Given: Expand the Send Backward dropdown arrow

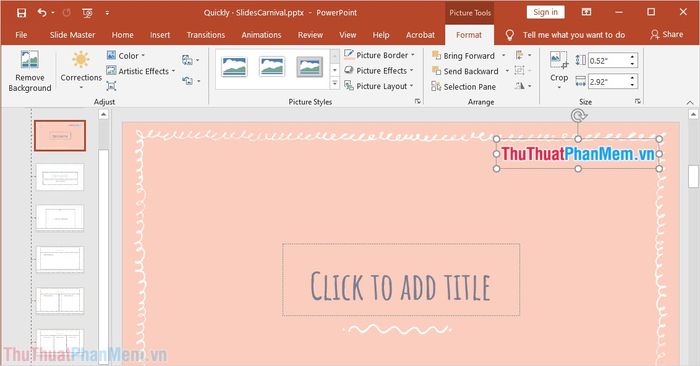Looking at the screenshot, I should click(x=507, y=71).
